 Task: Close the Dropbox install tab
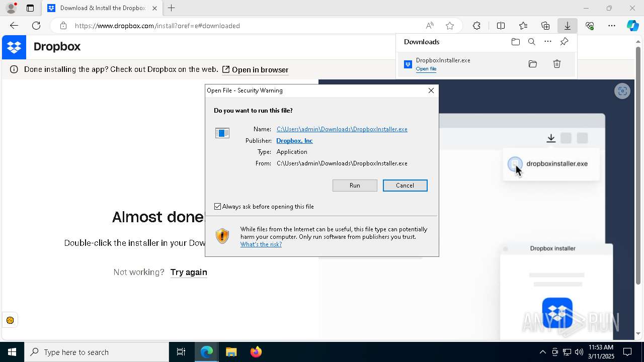(x=154, y=8)
